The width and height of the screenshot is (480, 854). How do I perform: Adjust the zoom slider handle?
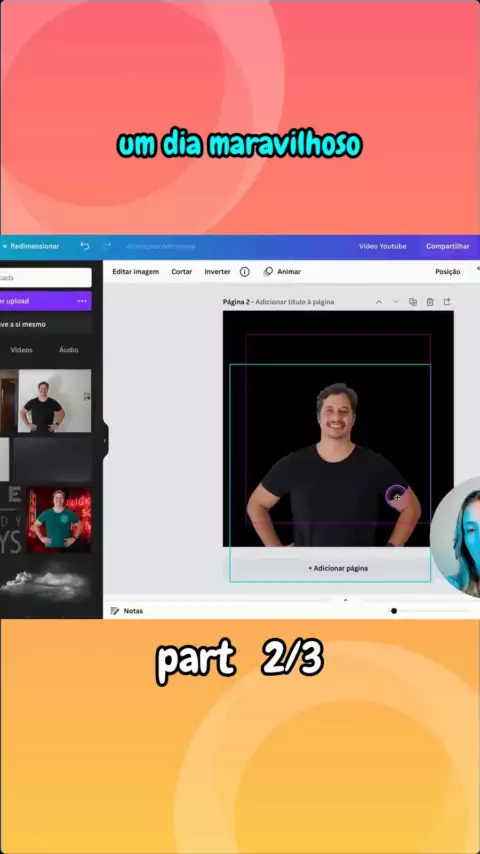click(394, 611)
